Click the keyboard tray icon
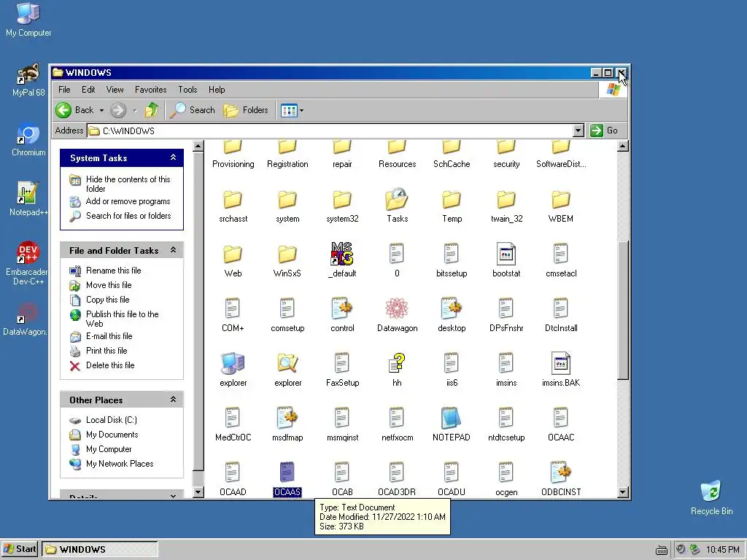This screenshot has height=560, width=747. [661, 550]
